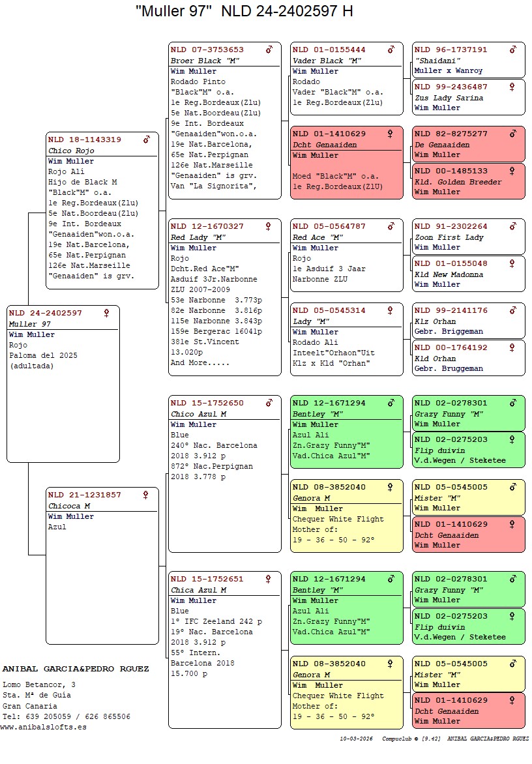Select ring number NLD 07-3753653
Viewport: 532px width, 764px height.
207,50
